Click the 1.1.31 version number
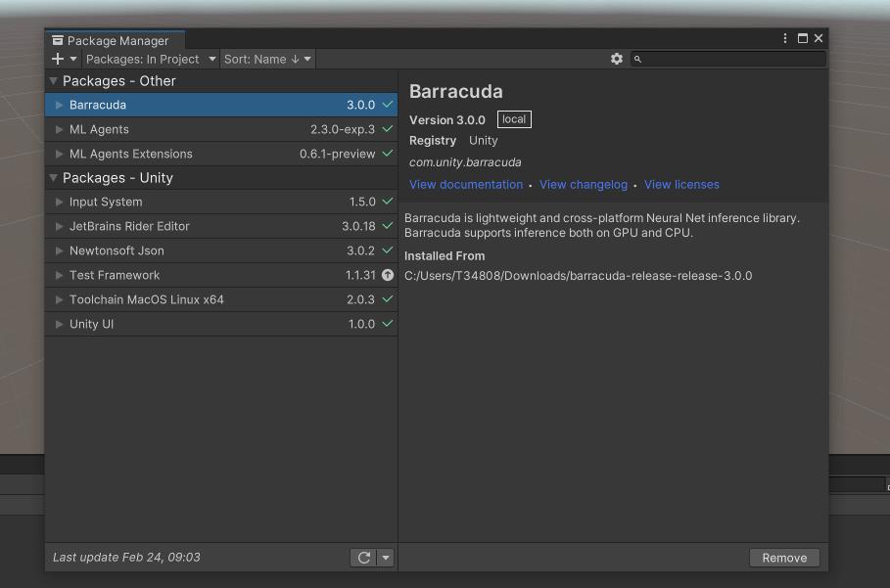Screen dimensions: 890x588 360,275
